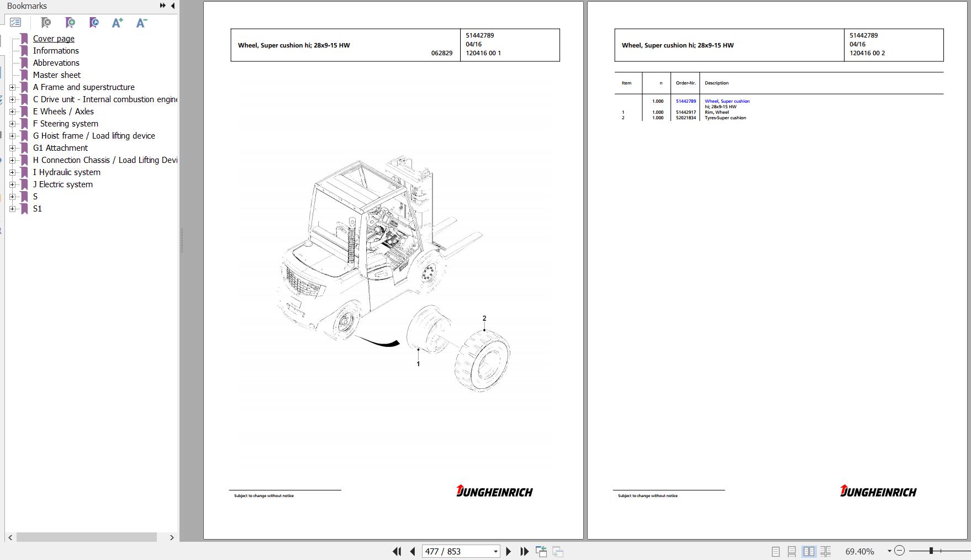Select G1 Attachment bookmark
This screenshot has width=971, height=560.
60,148
